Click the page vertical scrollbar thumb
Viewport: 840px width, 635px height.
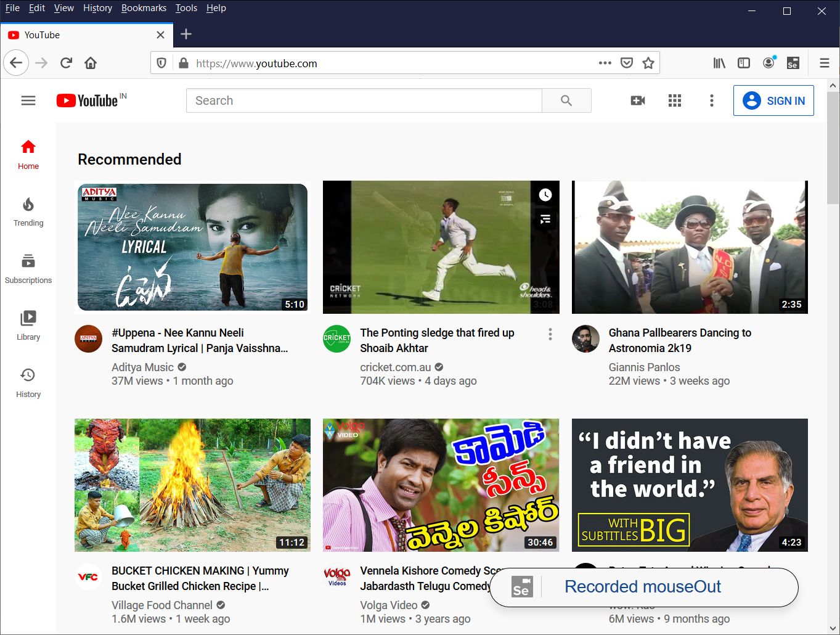pyautogui.click(x=833, y=148)
